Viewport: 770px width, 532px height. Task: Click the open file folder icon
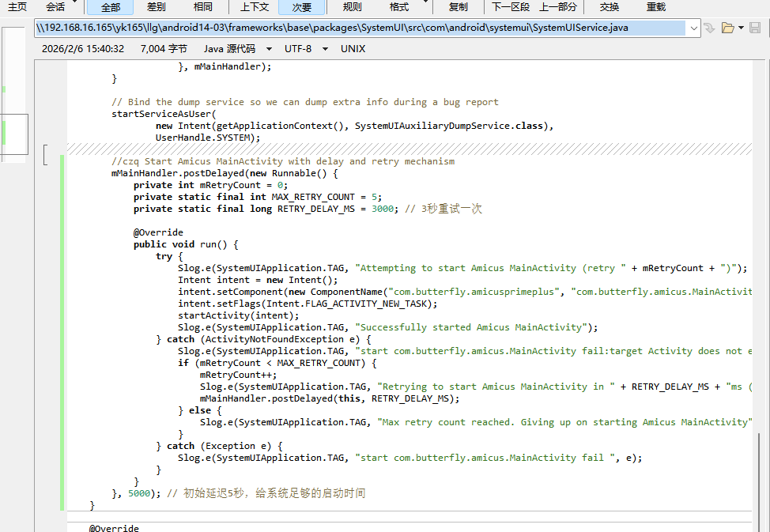click(728, 28)
